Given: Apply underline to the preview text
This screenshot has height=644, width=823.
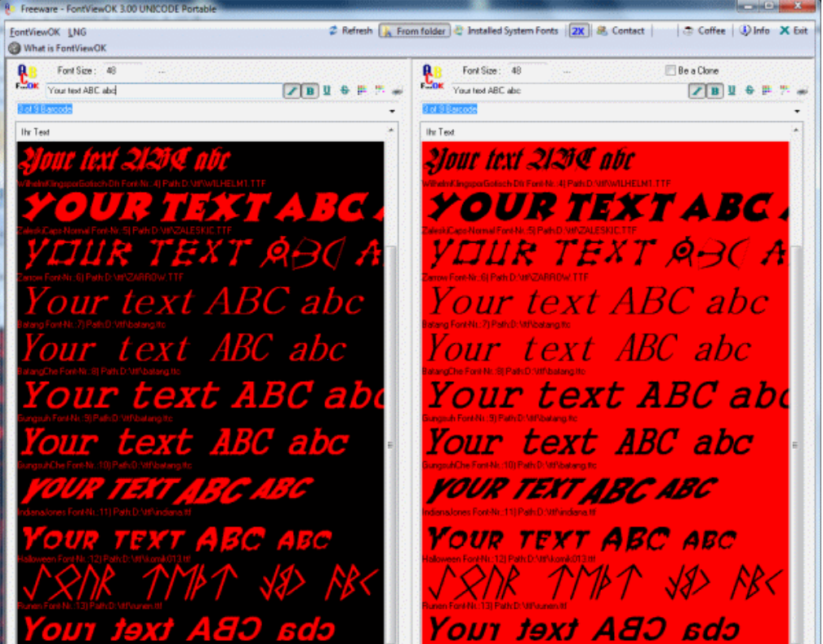Looking at the screenshot, I should click(x=326, y=91).
